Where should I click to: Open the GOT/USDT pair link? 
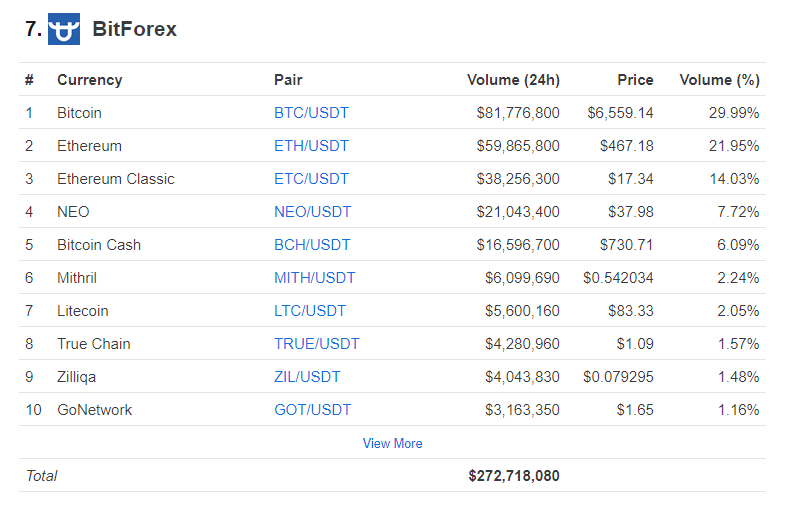[x=313, y=410]
